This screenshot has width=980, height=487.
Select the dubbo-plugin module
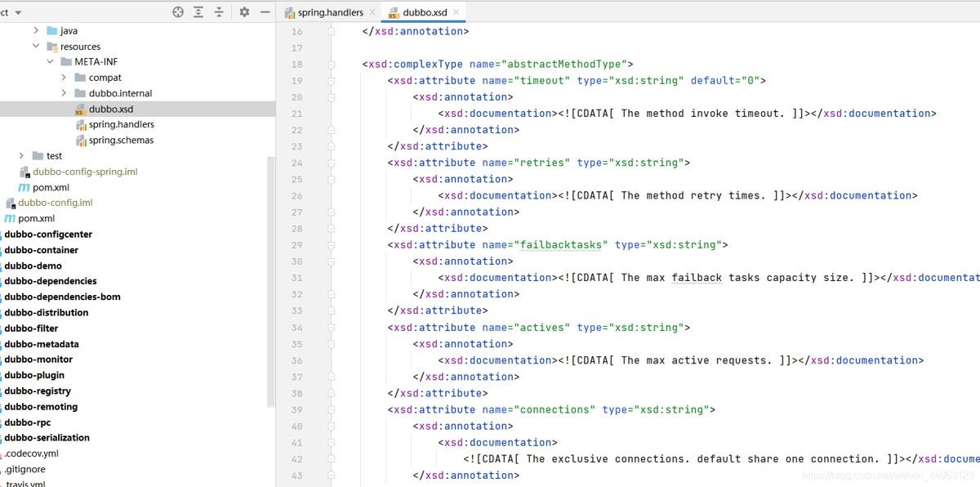click(x=34, y=375)
